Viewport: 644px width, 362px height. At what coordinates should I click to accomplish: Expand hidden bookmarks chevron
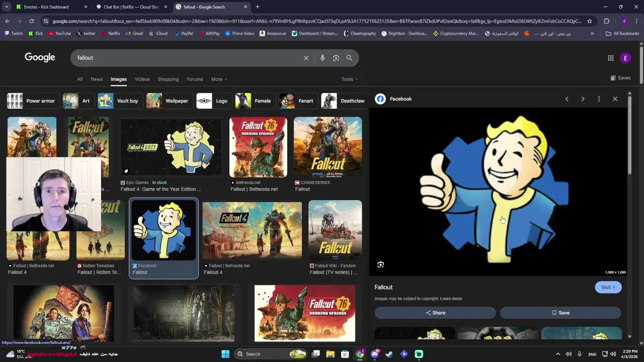click(592, 34)
